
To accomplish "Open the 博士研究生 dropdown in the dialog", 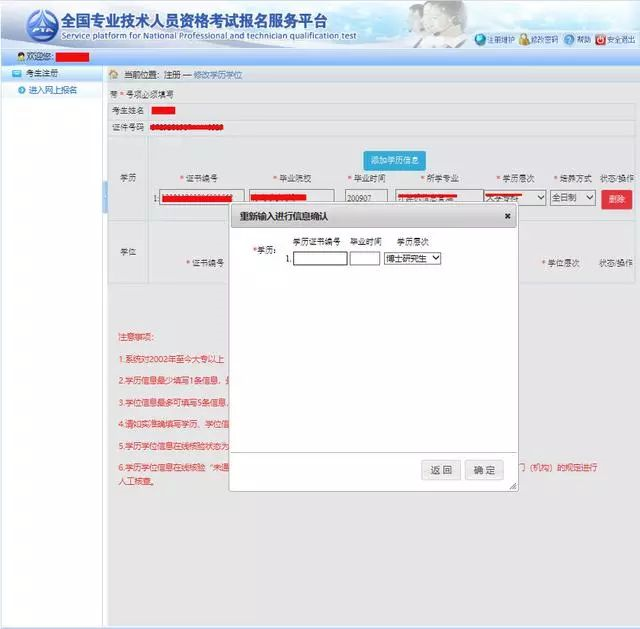I will (x=413, y=258).
